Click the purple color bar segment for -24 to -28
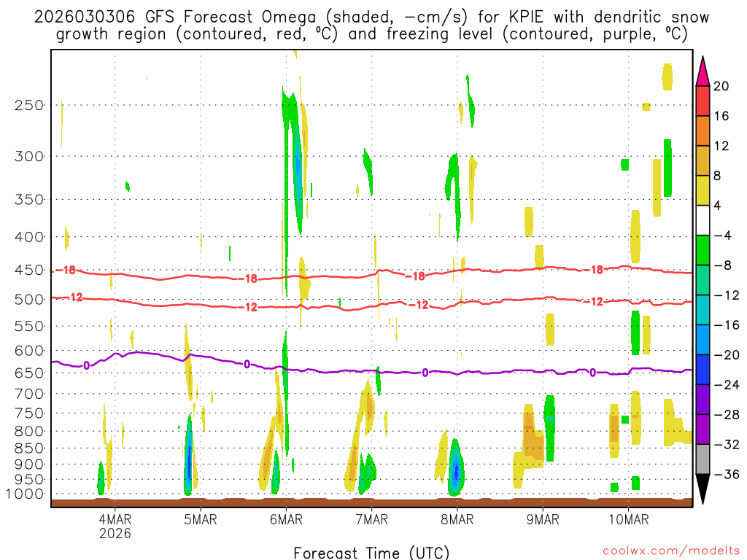Viewport: 747px width, 560px height. 703,400
